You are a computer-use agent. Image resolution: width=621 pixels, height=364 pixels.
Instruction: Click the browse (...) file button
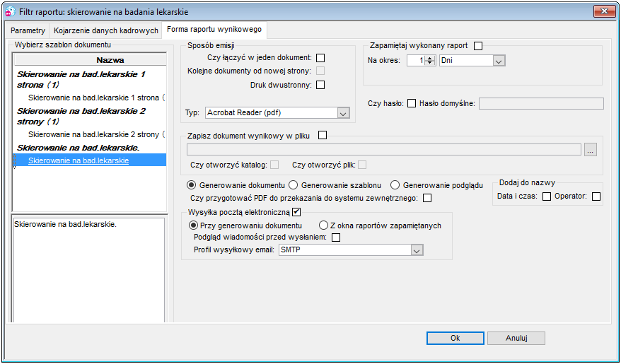tap(590, 150)
